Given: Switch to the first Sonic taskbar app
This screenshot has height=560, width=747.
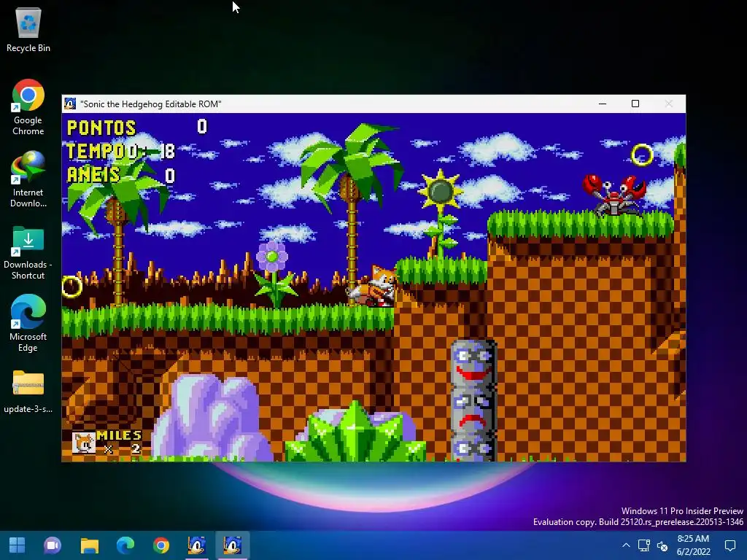Looking at the screenshot, I should tap(197, 545).
